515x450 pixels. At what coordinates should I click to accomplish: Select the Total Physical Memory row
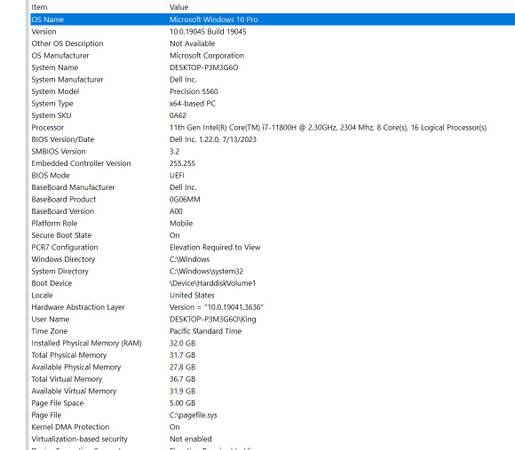coord(272,356)
